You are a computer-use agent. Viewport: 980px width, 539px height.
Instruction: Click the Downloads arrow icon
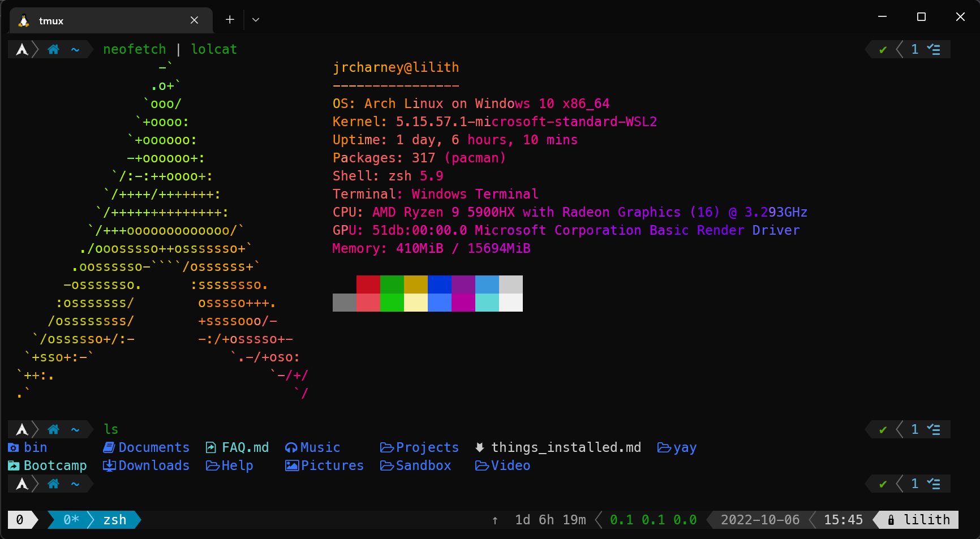pyautogui.click(x=109, y=466)
